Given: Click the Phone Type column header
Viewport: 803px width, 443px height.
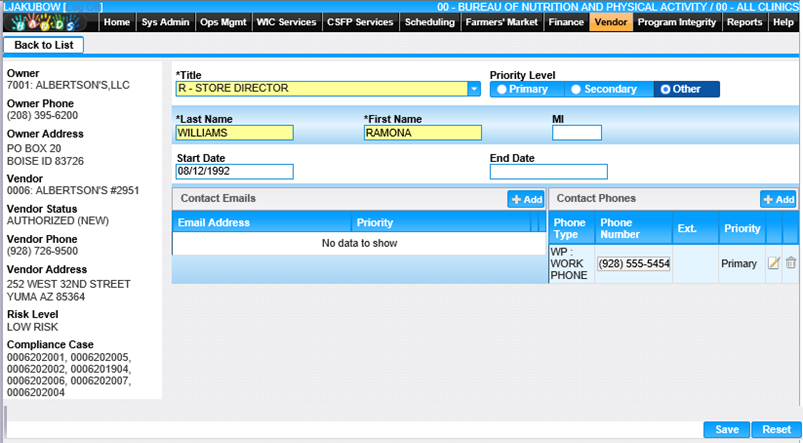Looking at the screenshot, I should click(x=572, y=228).
